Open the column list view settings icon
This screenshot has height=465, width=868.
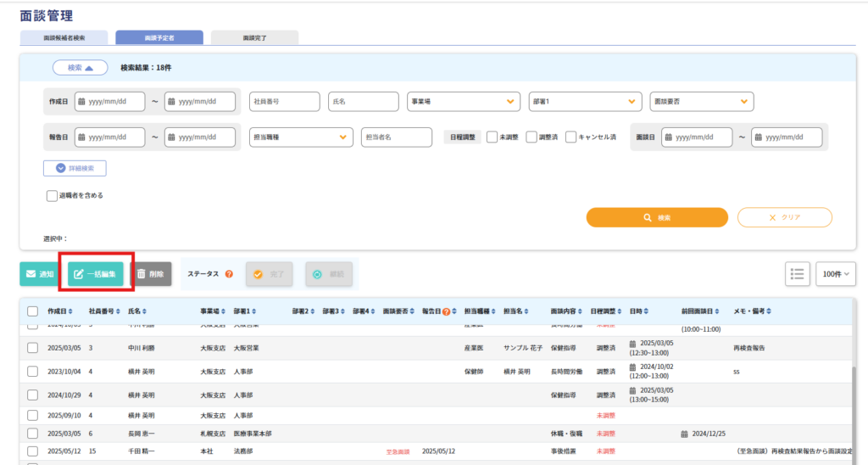[797, 273]
